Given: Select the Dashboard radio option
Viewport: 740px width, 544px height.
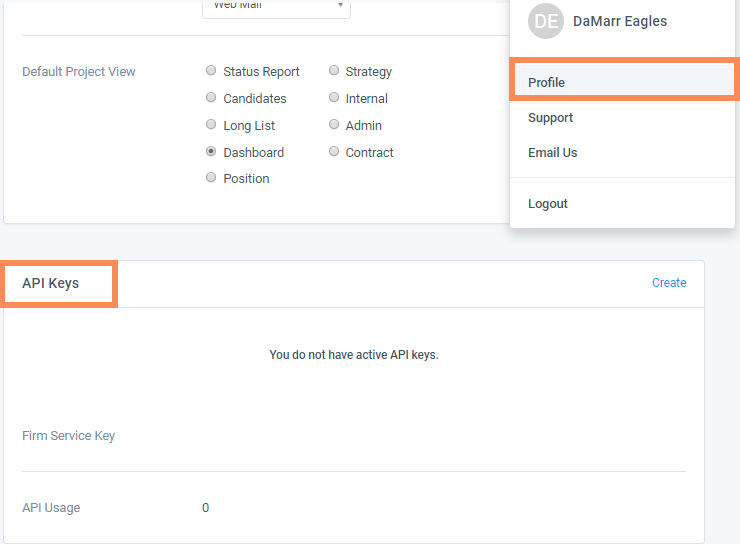Looking at the screenshot, I should pos(211,151).
